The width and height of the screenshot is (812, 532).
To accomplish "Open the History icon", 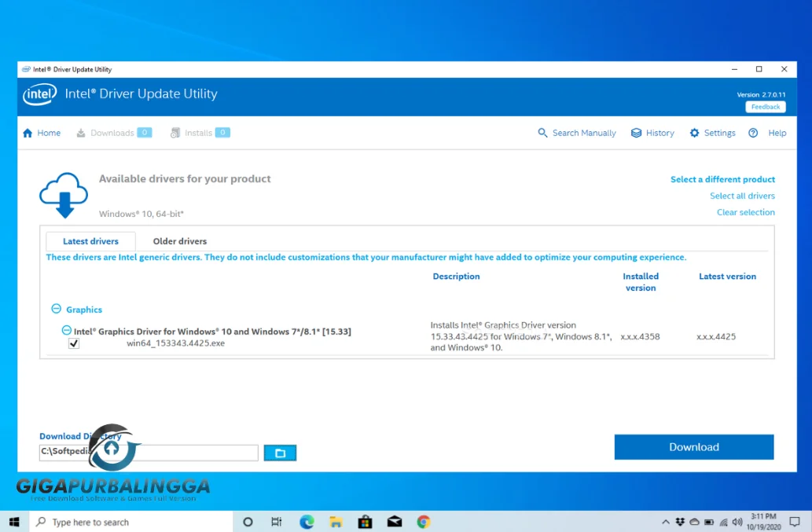I will point(635,132).
